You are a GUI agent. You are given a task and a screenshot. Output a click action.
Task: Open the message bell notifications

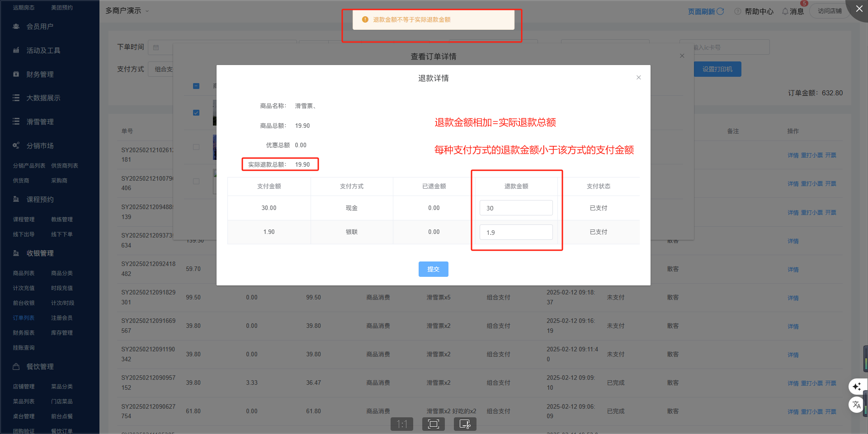[785, 11]
